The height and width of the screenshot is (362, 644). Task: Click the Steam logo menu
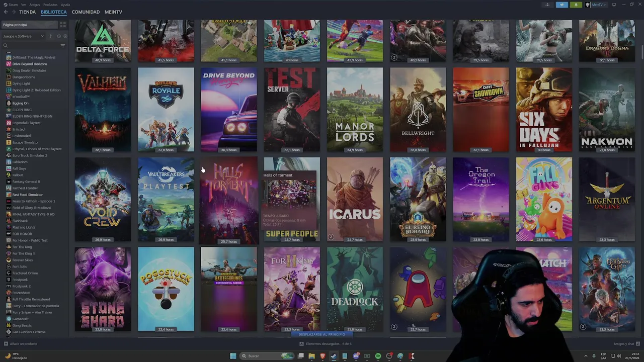[10, 5]
